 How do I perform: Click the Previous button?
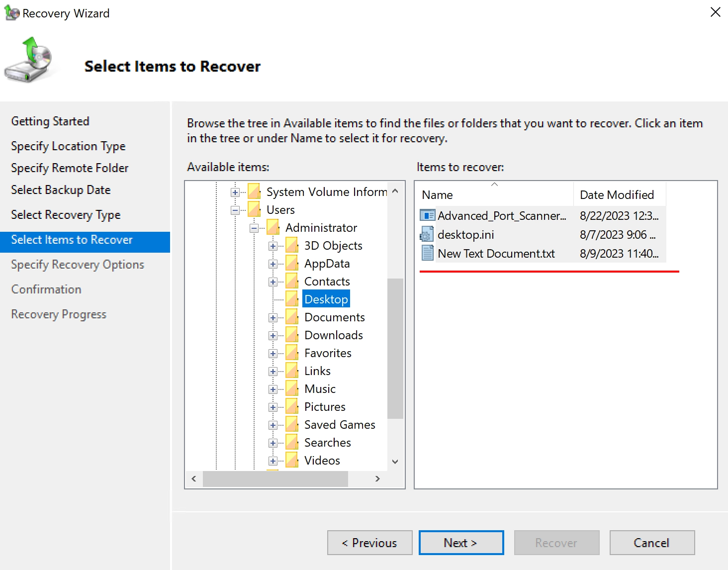[x=369, y=543]
